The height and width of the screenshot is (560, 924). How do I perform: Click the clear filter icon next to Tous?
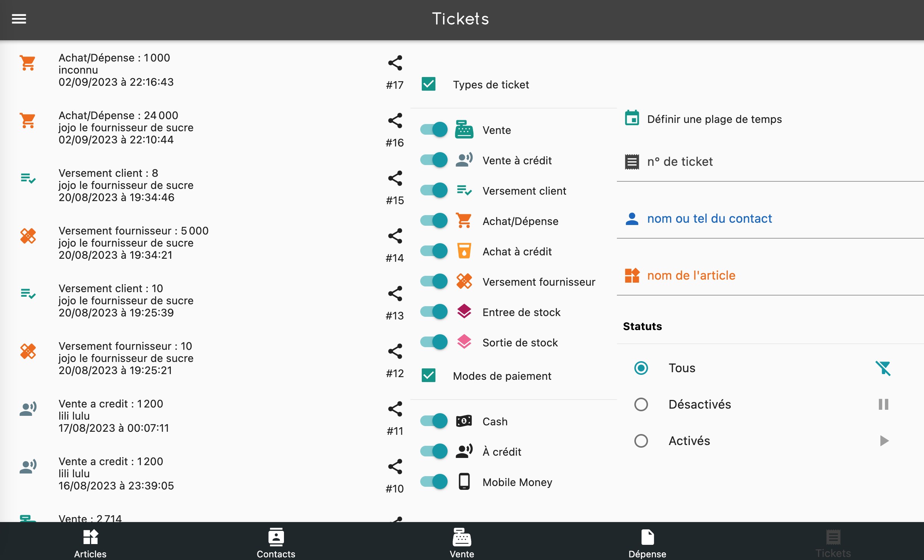coord(883,368)
